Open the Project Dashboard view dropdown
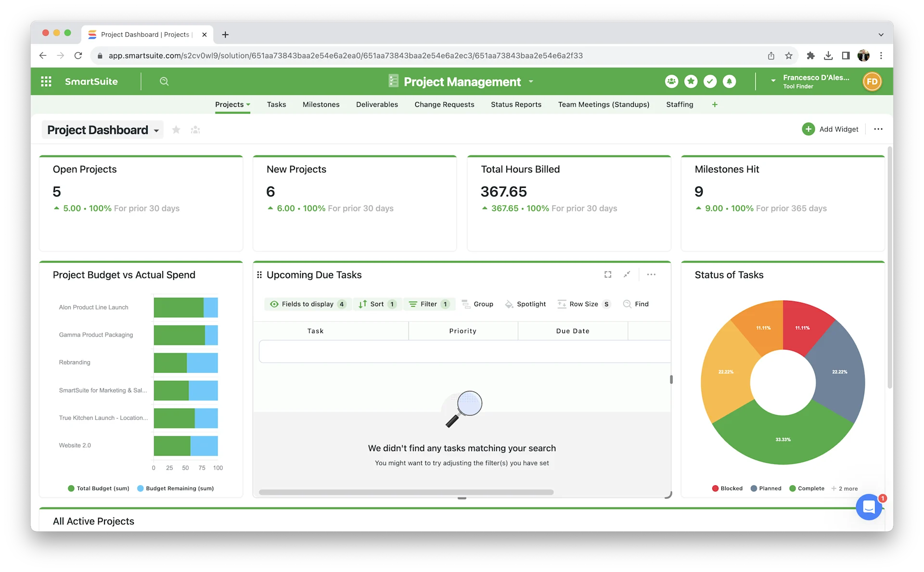The width and height of the screenshot is (924, 572). pos(156,130)
